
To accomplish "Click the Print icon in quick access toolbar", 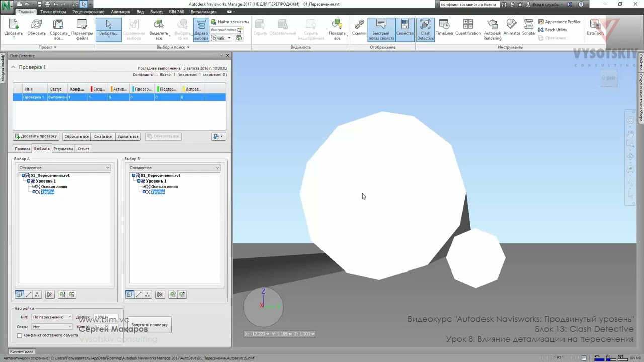I will (x=47, y=4).
